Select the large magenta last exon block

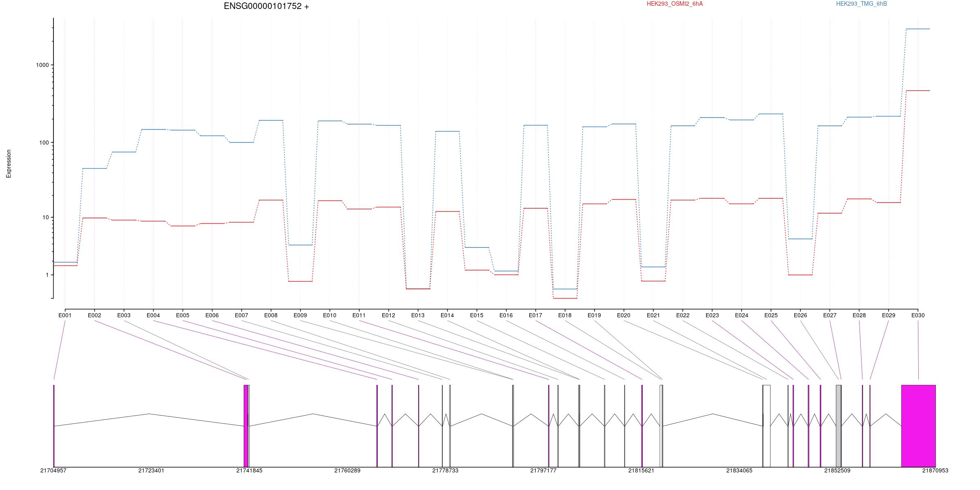point(918,426)
